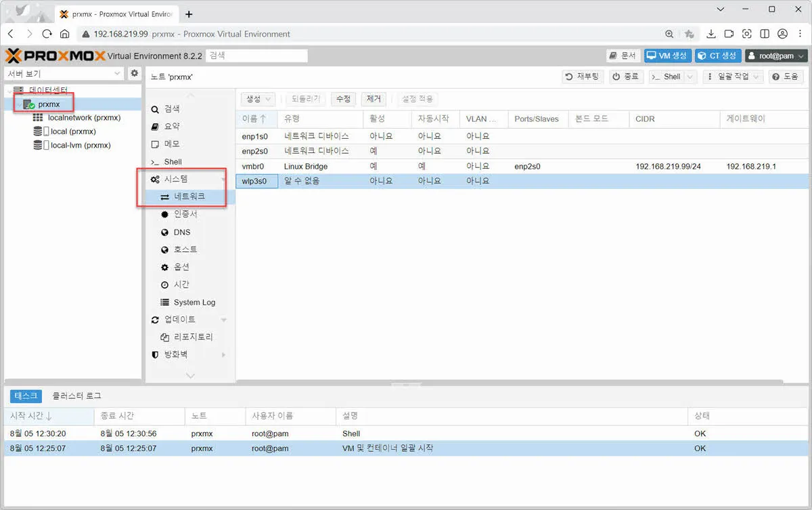Click the Proxmox logo in the header

tap(55, 56)
